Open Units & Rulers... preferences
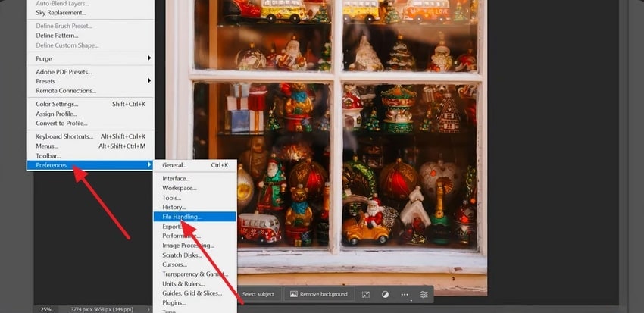The width and height of the screenshot is (644, 313). coord(195,284)
